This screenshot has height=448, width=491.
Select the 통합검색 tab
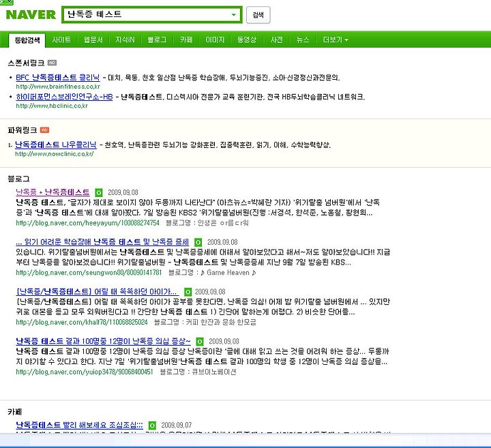point(27,40)
